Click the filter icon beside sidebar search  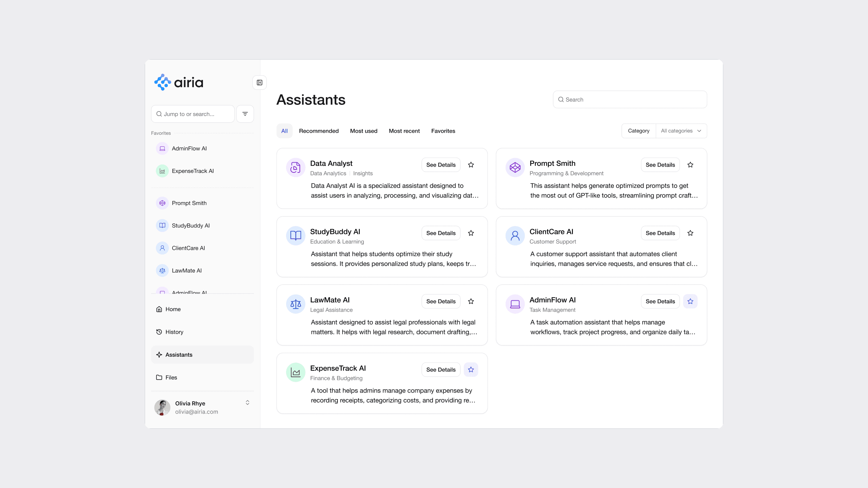(x=245, y=114)
